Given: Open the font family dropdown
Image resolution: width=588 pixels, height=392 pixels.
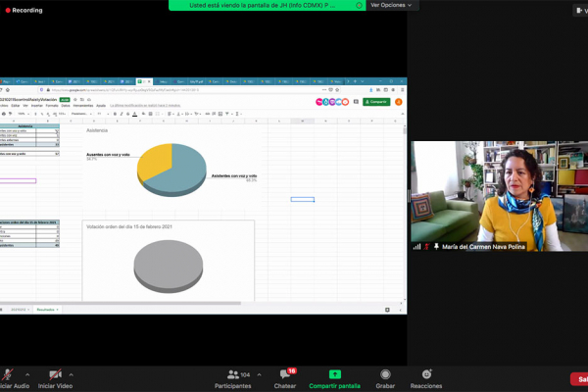Looking at the screenshot, I should point(81,114).
